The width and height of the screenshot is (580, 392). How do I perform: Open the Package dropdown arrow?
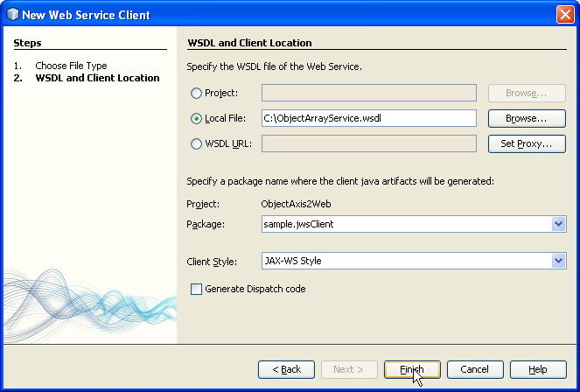coord(558,224)
